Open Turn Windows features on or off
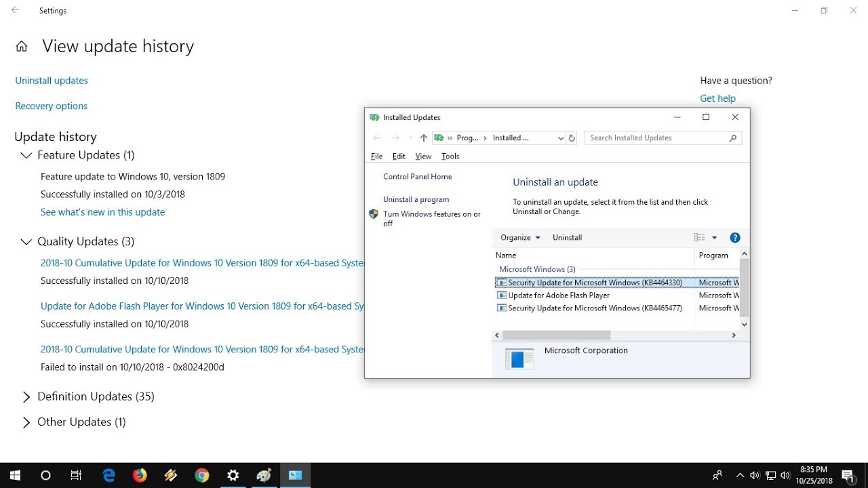This screenshot has width=868, height=488. [x=432, y=219]
